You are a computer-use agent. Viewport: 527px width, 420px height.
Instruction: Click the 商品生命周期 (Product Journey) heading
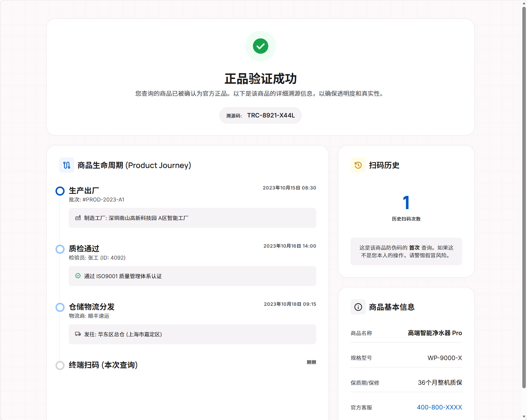[134, 165]
